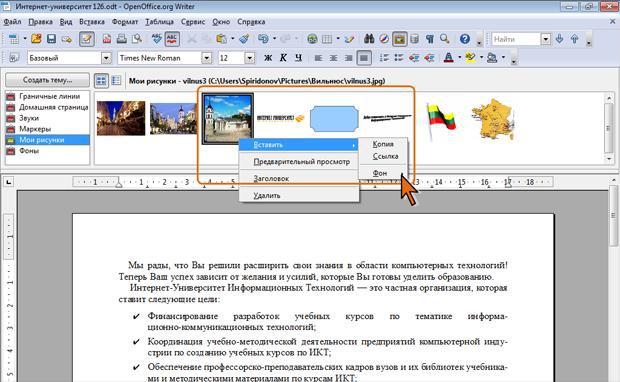This screenshot has width=620, height=382.
Task: Open OpenOffice Help question mark icon
Action: 465,39
